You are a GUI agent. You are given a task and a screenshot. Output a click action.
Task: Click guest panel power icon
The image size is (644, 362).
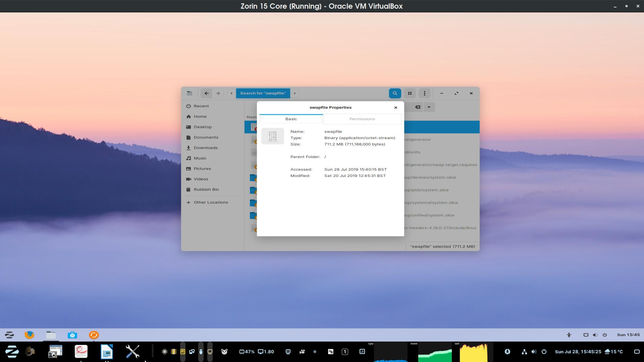pyautogui.click(x=604, y=335)
